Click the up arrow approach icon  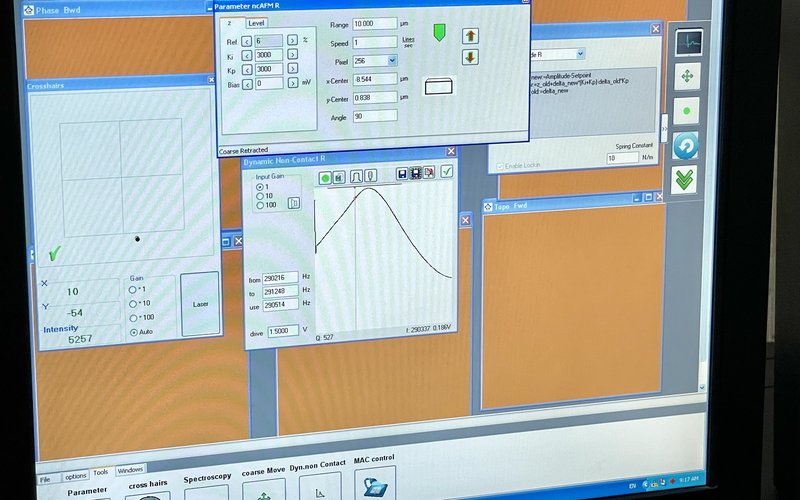tap(470, 35)
